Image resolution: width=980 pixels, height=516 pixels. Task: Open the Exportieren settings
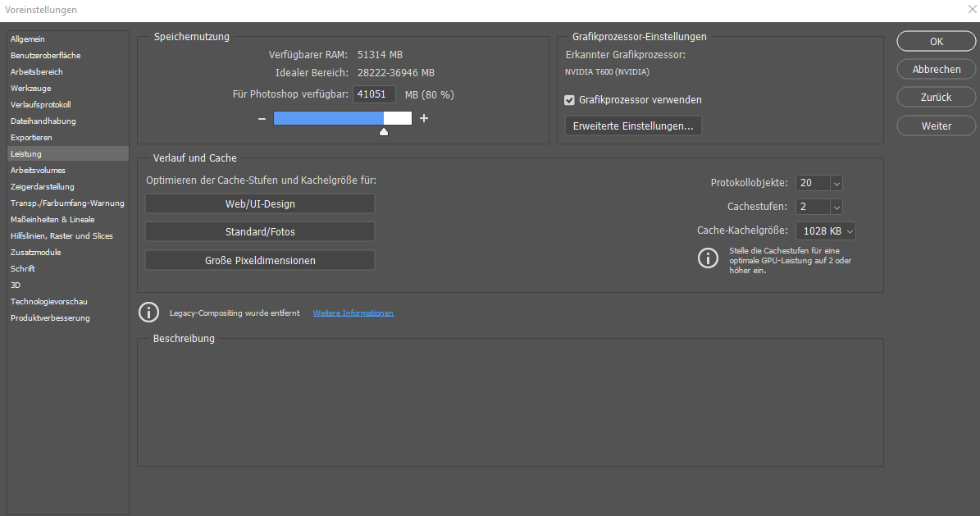point(67,138)
